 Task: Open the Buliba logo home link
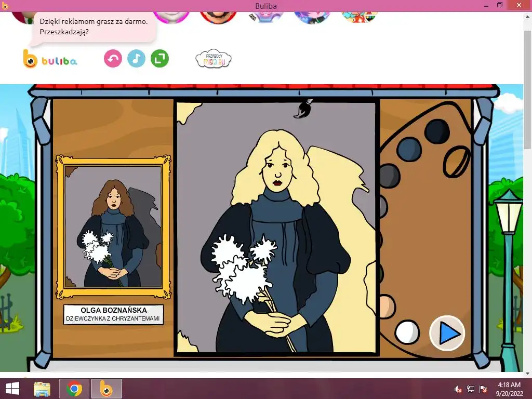click(50, 59)
